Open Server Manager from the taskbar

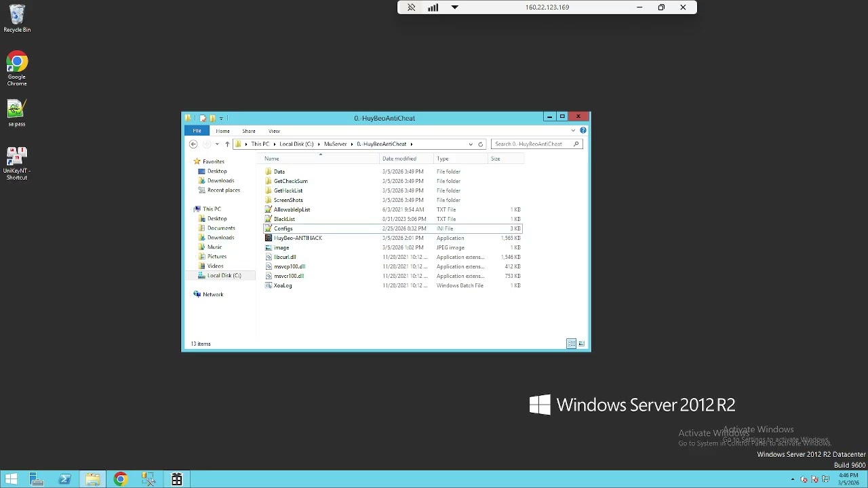[x=37, y=479]
